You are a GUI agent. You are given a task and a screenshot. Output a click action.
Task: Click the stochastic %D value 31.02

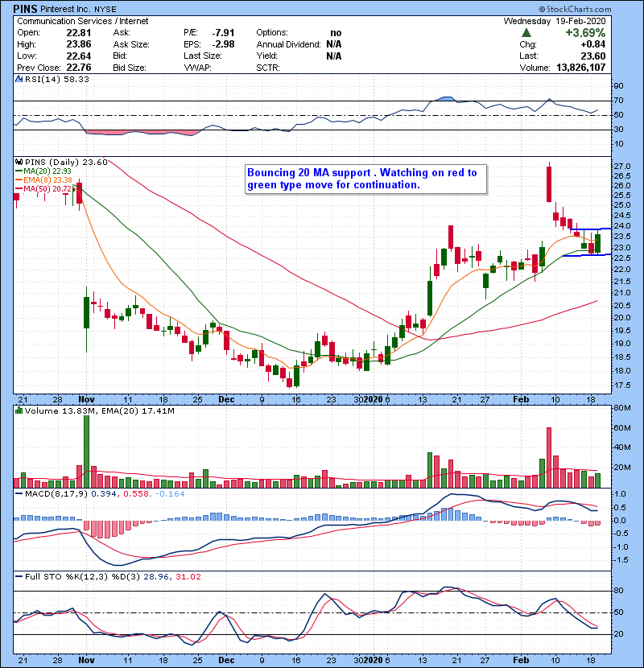click(x=188, y=577)
